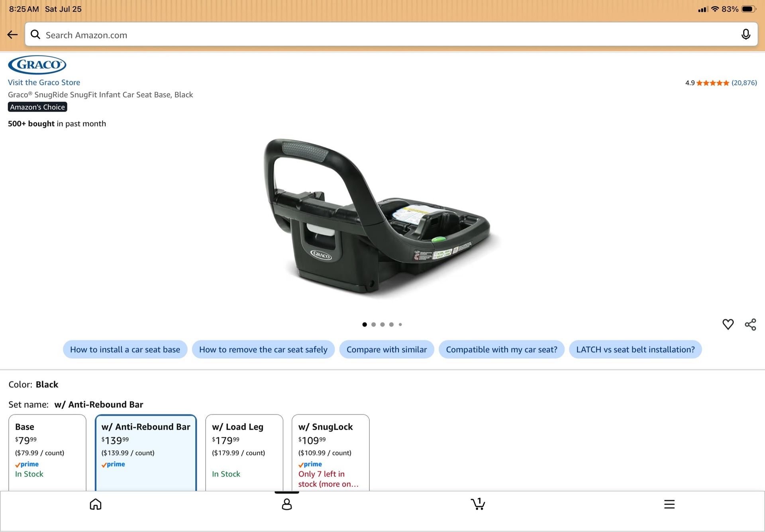Screen dimensions: 765x532
Task: Tap 'How to install a car seat base'
Action: 125,349
